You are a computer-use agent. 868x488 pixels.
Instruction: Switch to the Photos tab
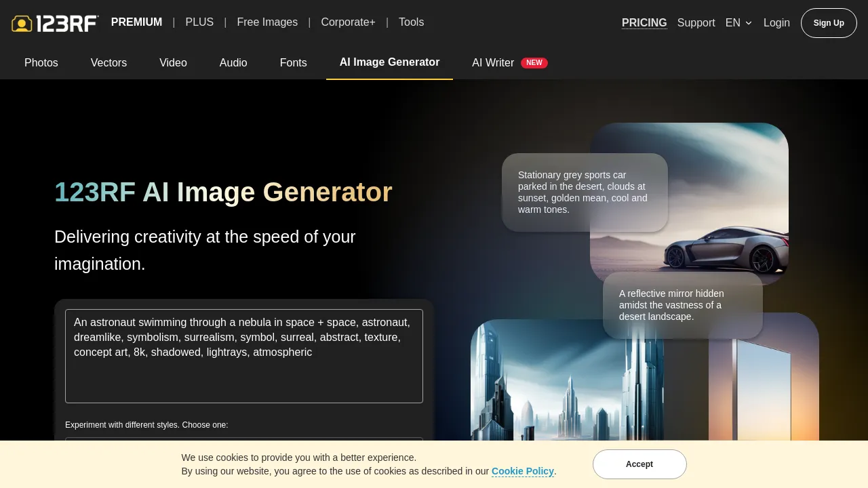click(x=41, y=62)
